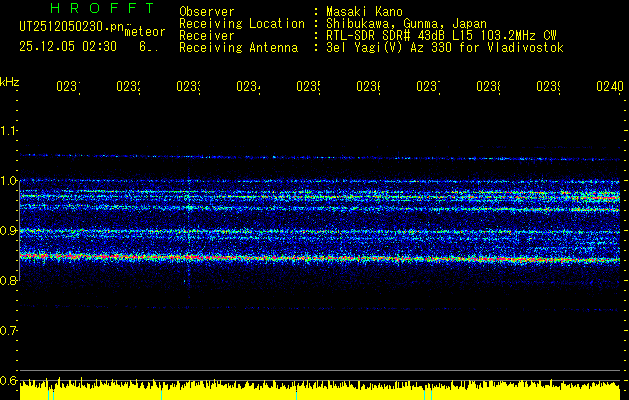Click the RTL-SDR receiver description line
Image resolution: width=629 pixels, height=400 pixels.
[441, 35]
